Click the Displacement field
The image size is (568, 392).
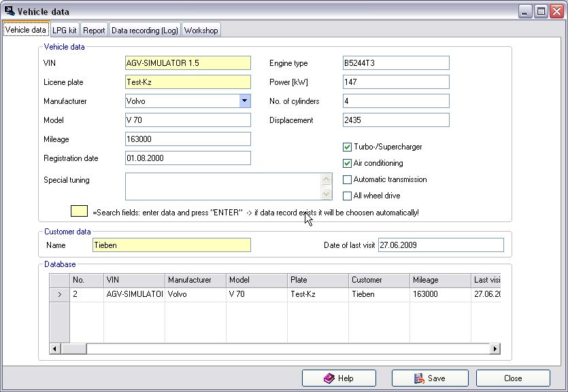pos(396,120)
